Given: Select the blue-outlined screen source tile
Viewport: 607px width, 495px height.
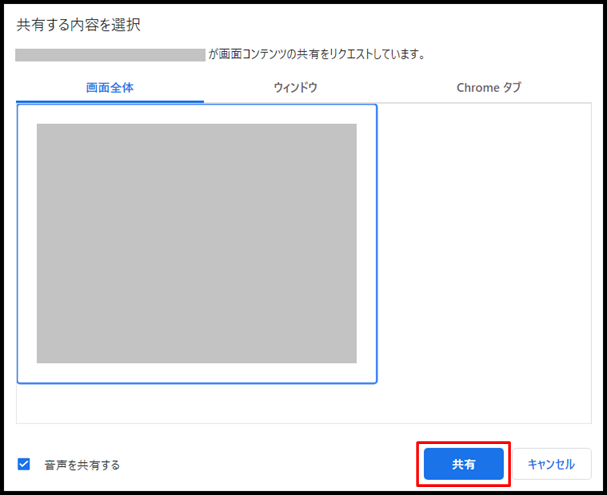Looking at the screenshot, I should pos(197,244).
